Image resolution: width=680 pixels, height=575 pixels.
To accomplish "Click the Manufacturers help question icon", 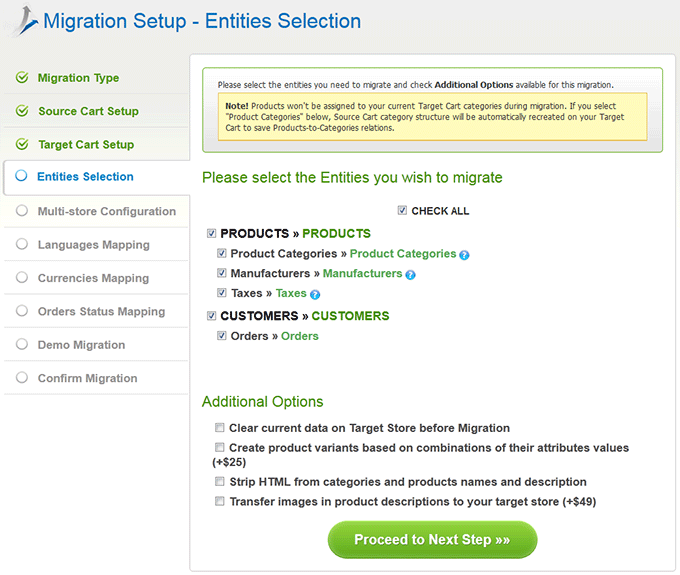I will coord(410,275).
